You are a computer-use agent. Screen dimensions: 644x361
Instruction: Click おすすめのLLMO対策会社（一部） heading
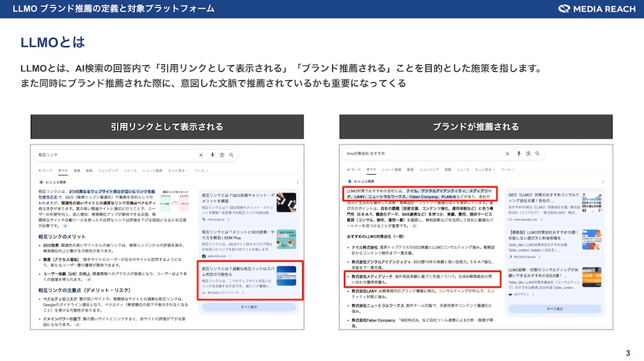[x=375, y=237]
